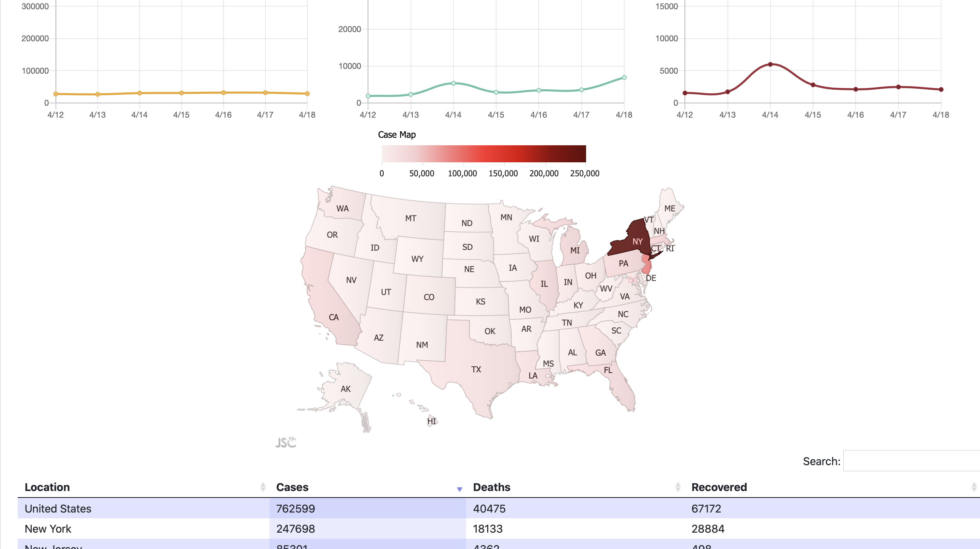Select Michigan on the case map

pos(575,250)
